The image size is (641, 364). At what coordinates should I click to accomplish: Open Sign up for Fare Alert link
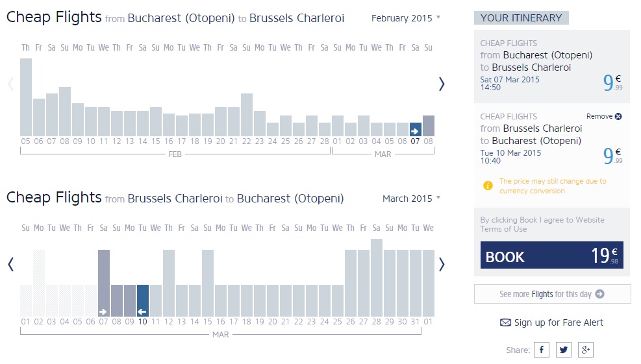(559, 322)
